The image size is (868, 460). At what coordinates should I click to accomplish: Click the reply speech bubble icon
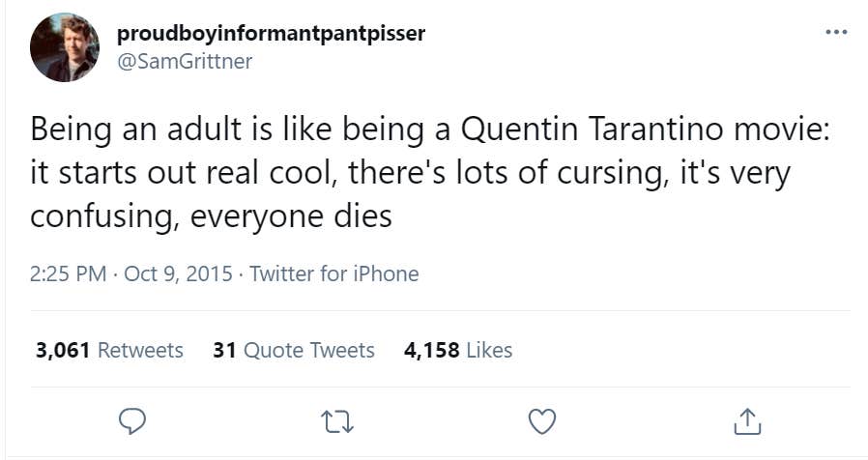(x=131, y=421)
